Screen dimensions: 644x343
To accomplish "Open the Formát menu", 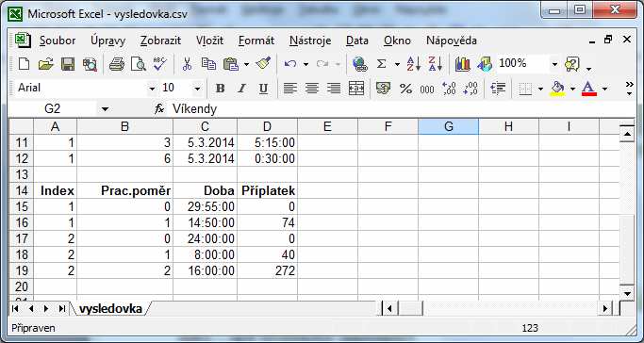I will coord(256,41).
